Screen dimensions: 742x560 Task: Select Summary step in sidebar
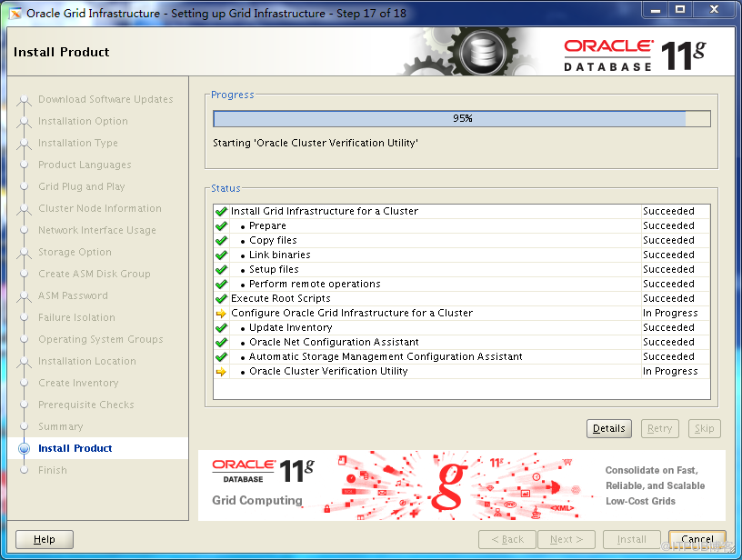(61, 426)
